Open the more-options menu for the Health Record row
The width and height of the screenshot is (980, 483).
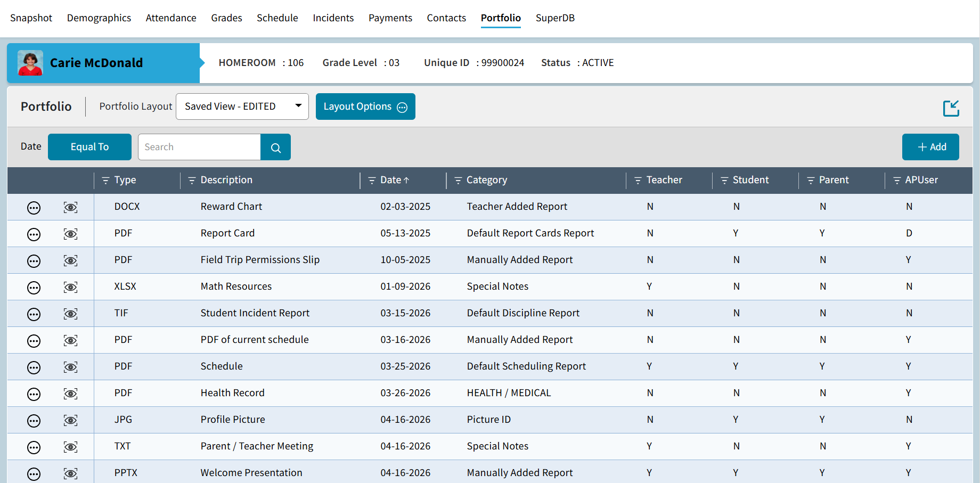tap(34, 394)
